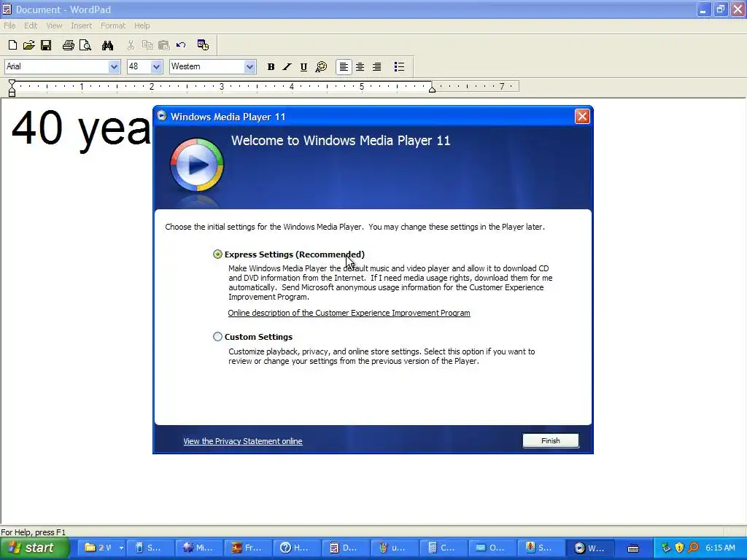
Task: Open Print Preview from the WordPad toolbar
Action: pos(85,45)
